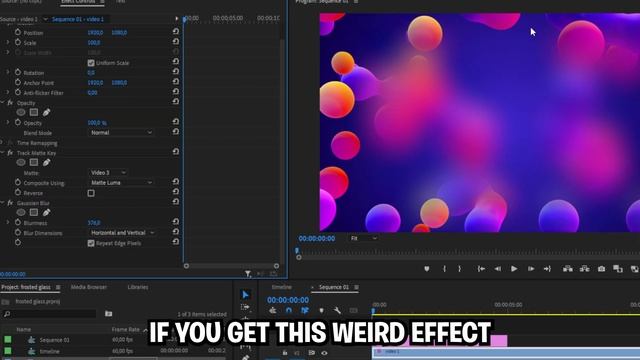Toggle the Anchor Point stopwatch

pos(18,82)
